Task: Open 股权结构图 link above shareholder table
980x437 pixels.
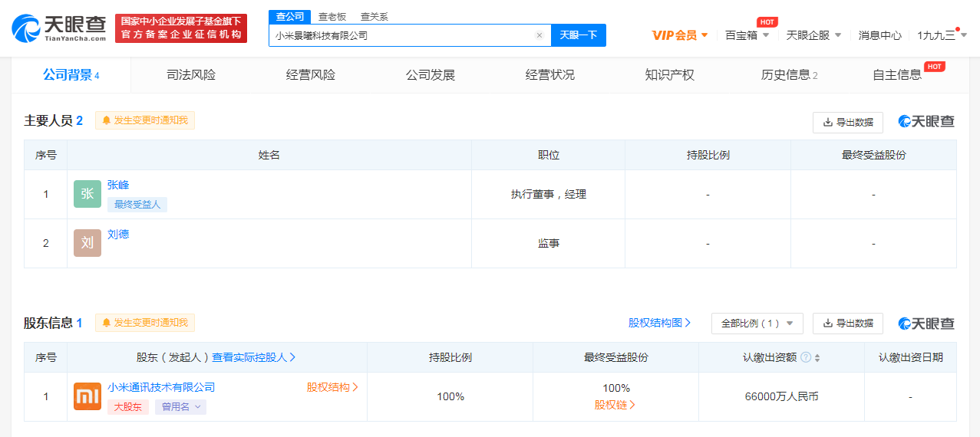Action: (659, 323)
